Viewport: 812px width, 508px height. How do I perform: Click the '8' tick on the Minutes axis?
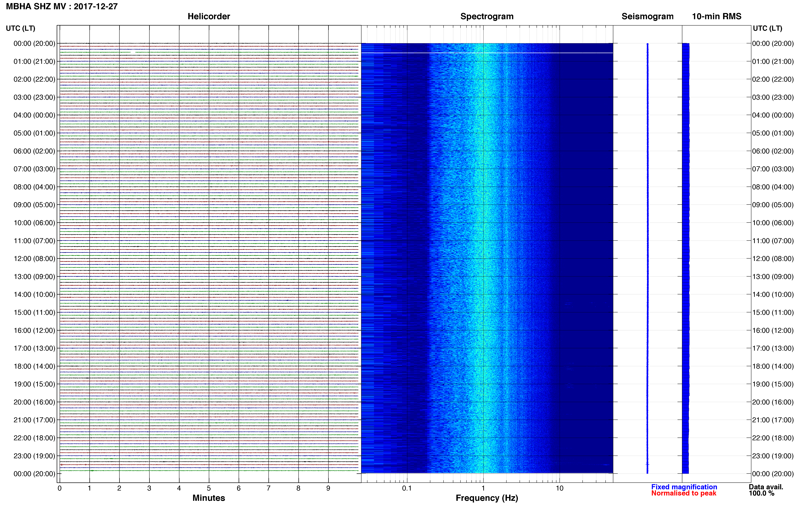pyautogui.click(x=298, y=488)
